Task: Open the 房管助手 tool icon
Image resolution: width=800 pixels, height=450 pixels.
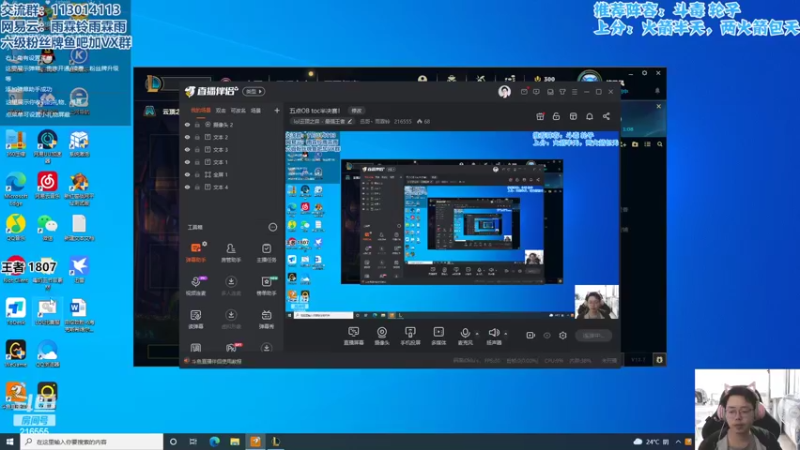Action: coord(231,252)
